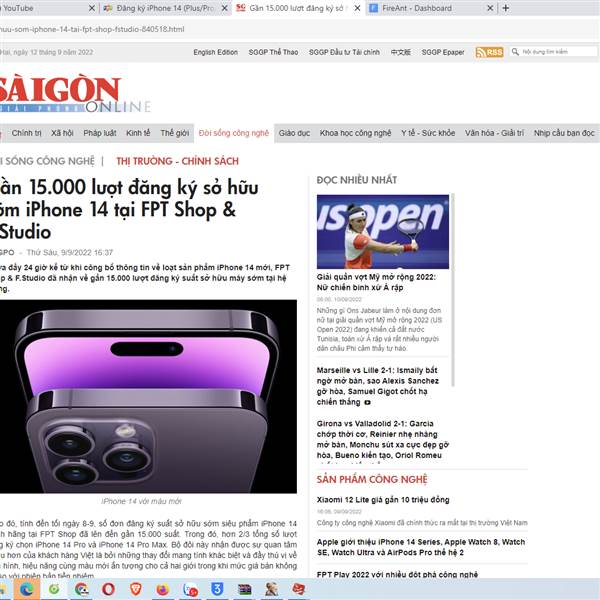Open the Pháp luật menu section
The height and width of the screenshot is (600, 600).
tap(100, 133)
